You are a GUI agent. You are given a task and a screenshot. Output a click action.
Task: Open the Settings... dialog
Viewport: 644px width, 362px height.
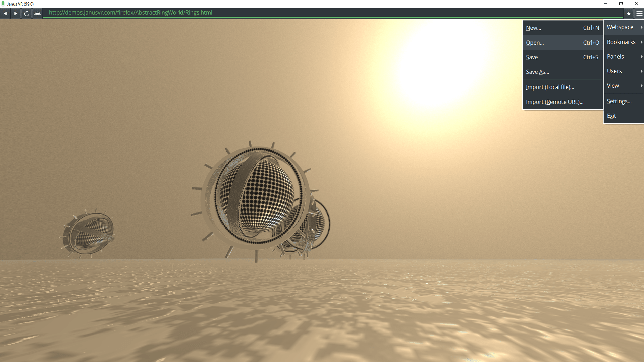tap(619, 101)
